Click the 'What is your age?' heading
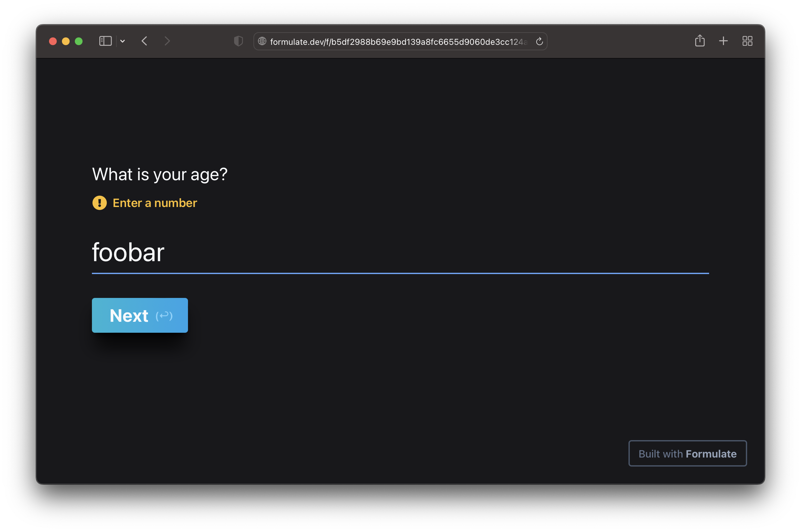Image resolution: width=801 pixels, height=532 pixels. (160, 174)
